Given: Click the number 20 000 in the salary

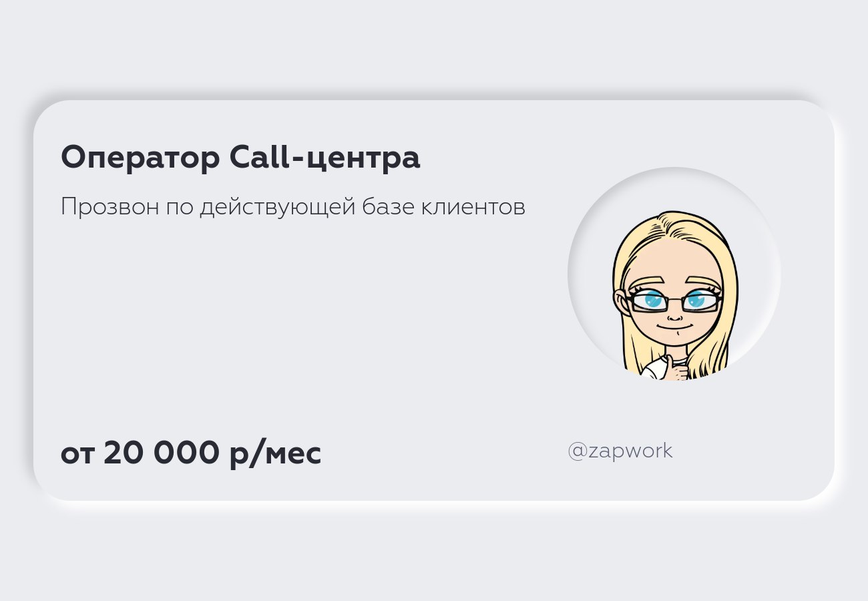Looking at the screenshot, I should 161,453.
